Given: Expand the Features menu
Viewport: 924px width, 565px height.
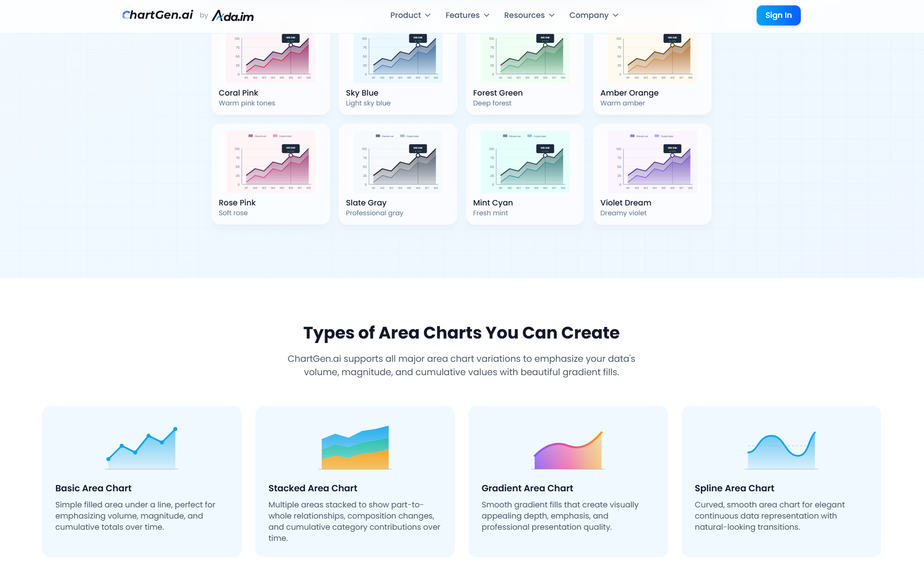Looking at the screenshot, I should [466, 15].
